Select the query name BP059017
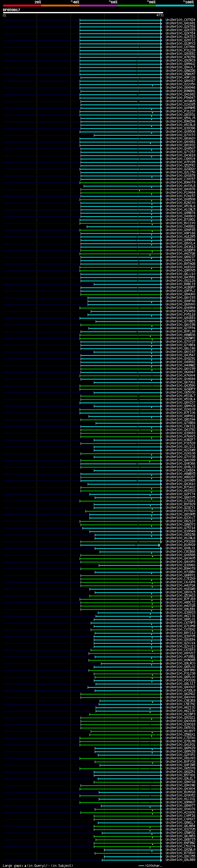 [x=11, y=10]
